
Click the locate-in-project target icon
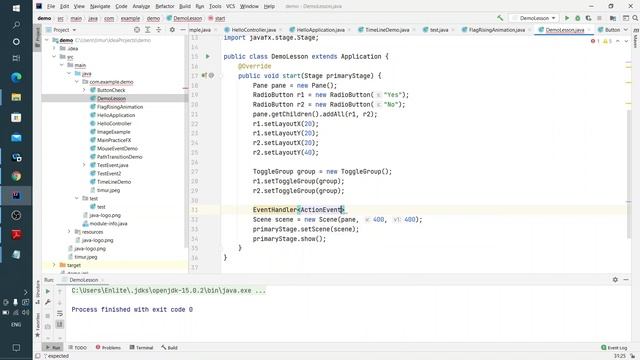click(137, 30)
